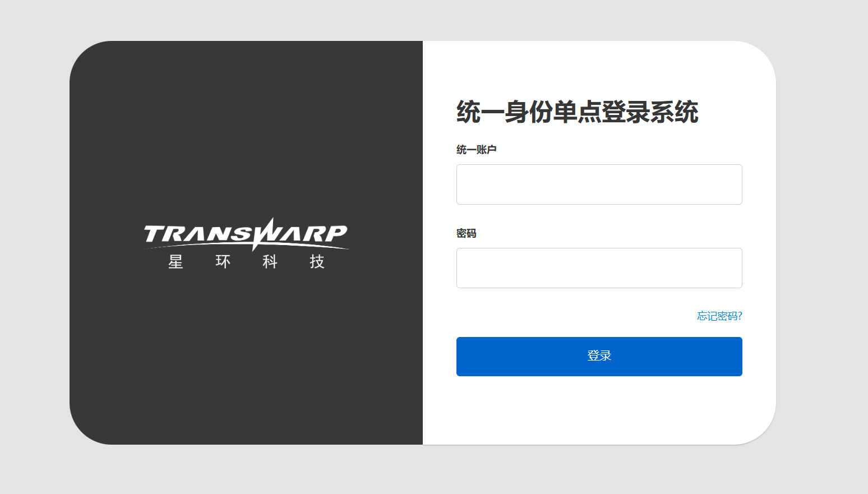Click the TRANS letters of the logo
This screenshot has width=868, height=494.
(198, 234)
